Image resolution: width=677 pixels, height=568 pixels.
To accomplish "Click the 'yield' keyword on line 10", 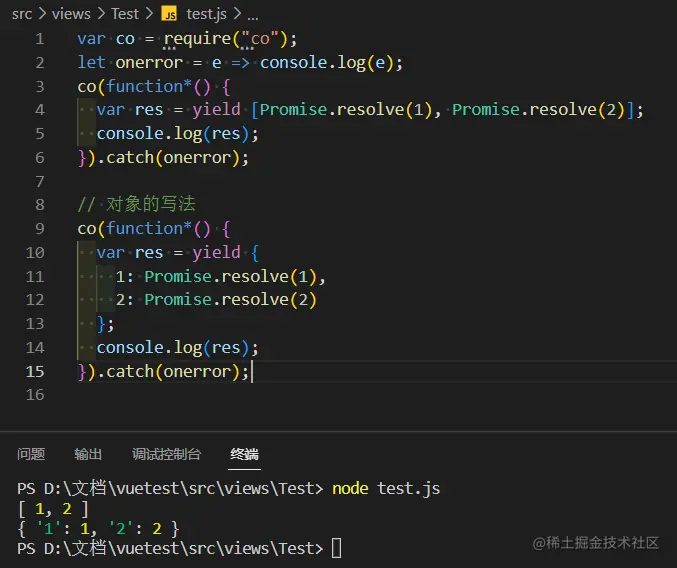I will click(x=216, y=252).
